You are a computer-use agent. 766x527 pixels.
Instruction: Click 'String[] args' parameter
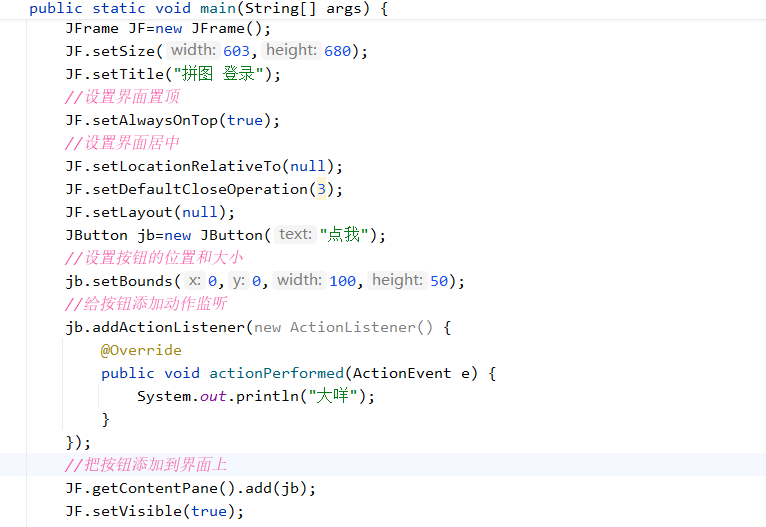click(x=303, y=8)
